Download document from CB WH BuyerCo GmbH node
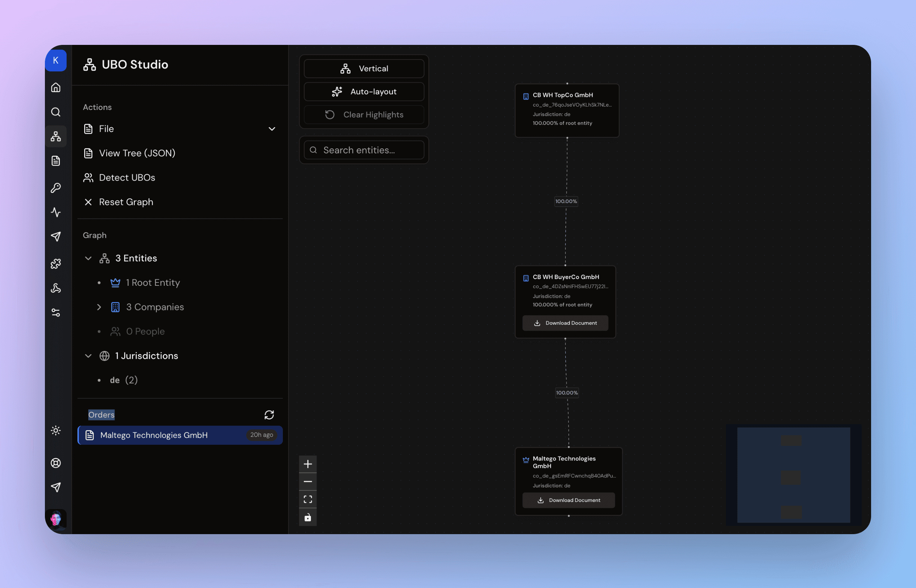 [565, 323]
